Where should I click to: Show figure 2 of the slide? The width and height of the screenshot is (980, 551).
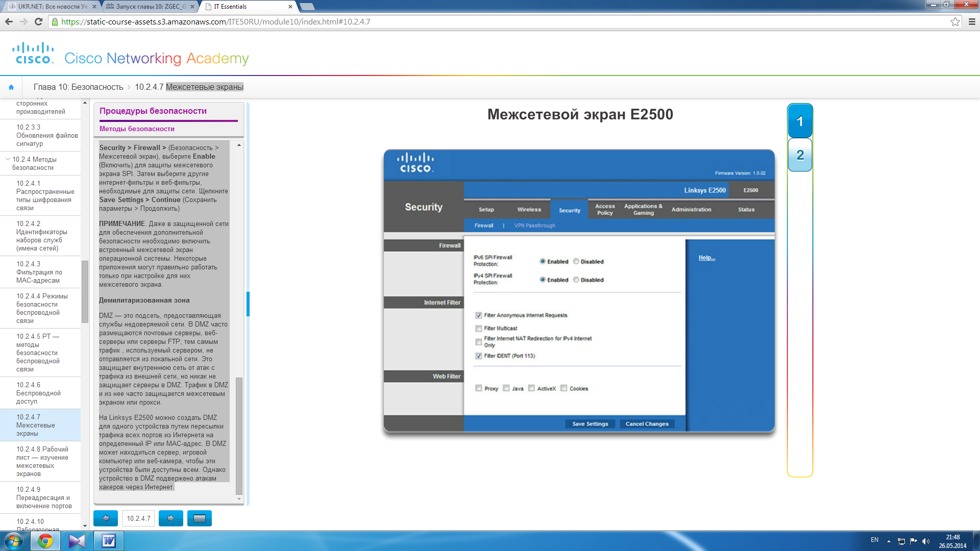click(800, 155)
